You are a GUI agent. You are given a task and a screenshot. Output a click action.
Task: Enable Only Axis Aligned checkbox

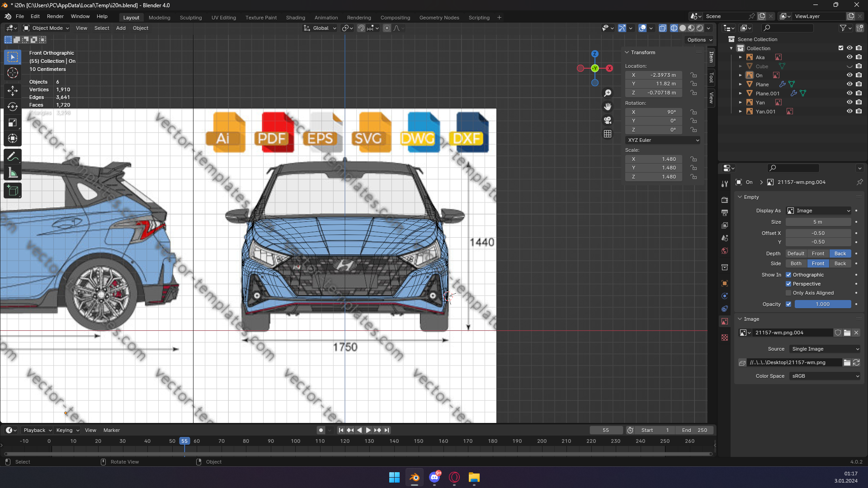pyautogui.click(x=788, y=293)
